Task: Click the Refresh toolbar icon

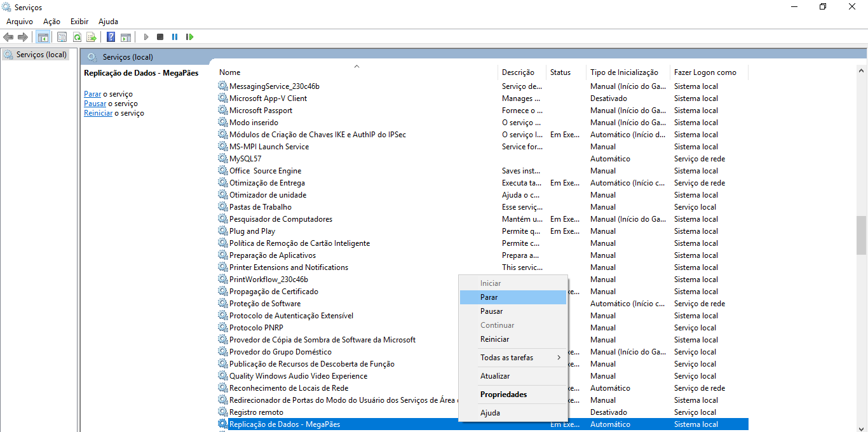Action: point(77,37)
